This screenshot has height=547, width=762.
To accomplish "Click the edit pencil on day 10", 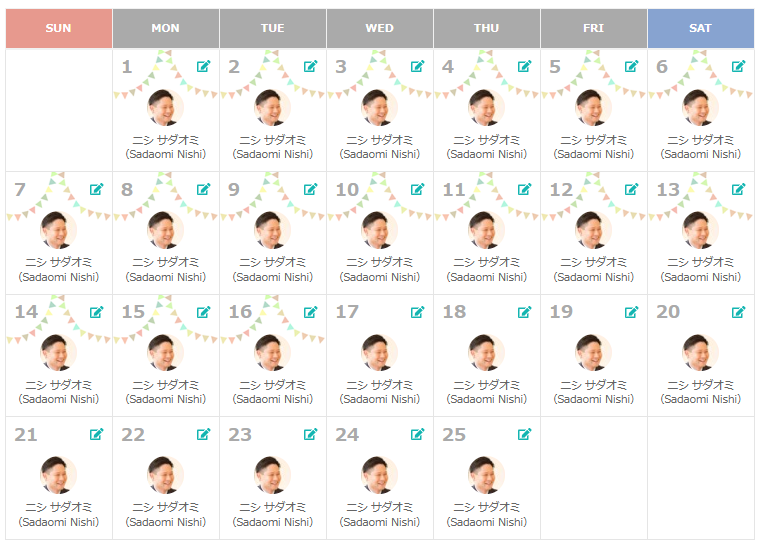I will click(418, 189).
